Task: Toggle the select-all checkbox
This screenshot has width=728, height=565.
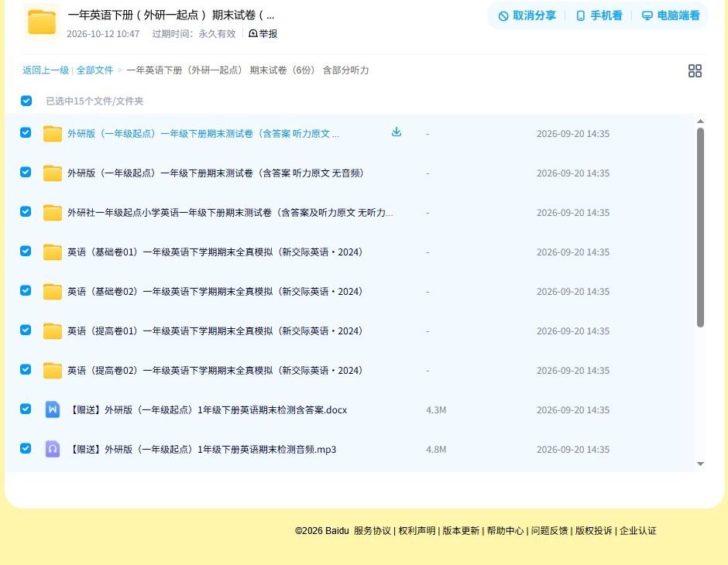Action: (26, 101)
